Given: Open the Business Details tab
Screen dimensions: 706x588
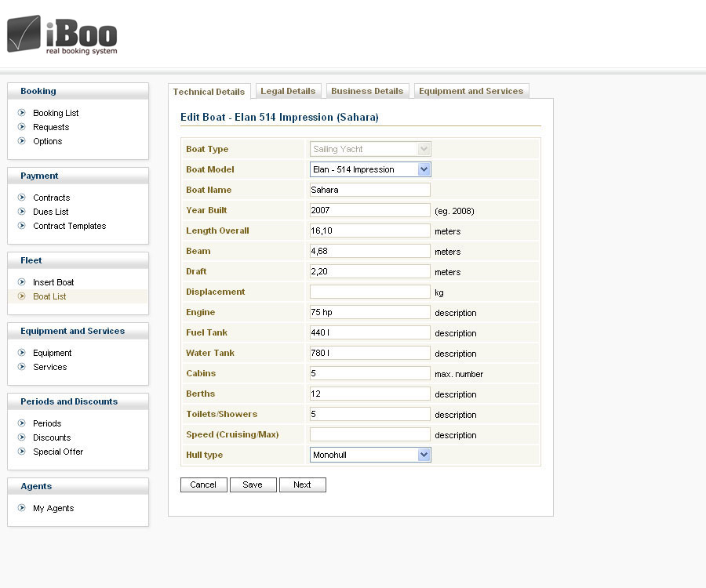Looking at the screenshot, I should (x=367, y=92).
